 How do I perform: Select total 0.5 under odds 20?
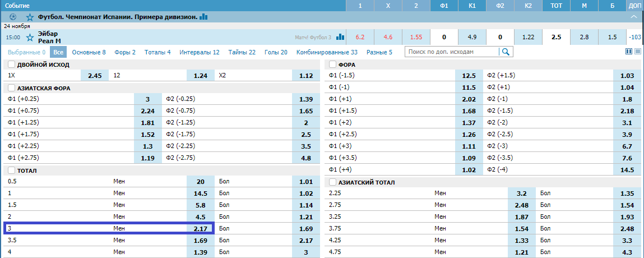[x=201, y=181]
